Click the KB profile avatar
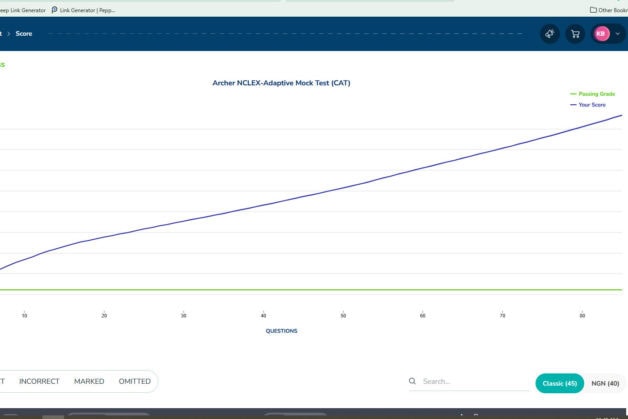This screenshot has width=628, height=419. [601, 33]
